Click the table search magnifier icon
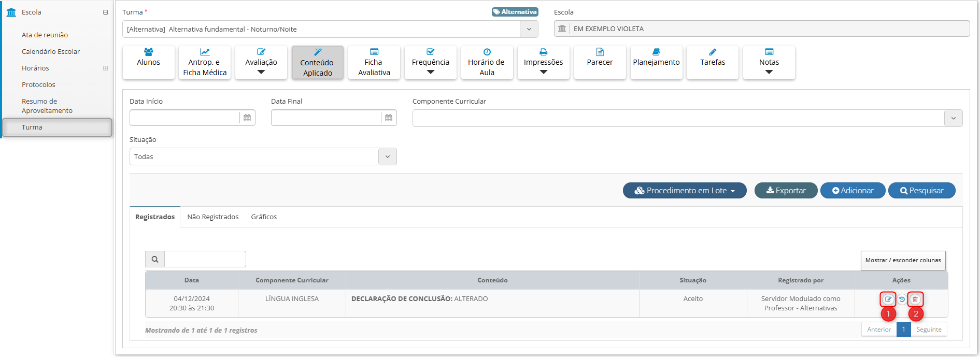 click(x=155, y=259)
